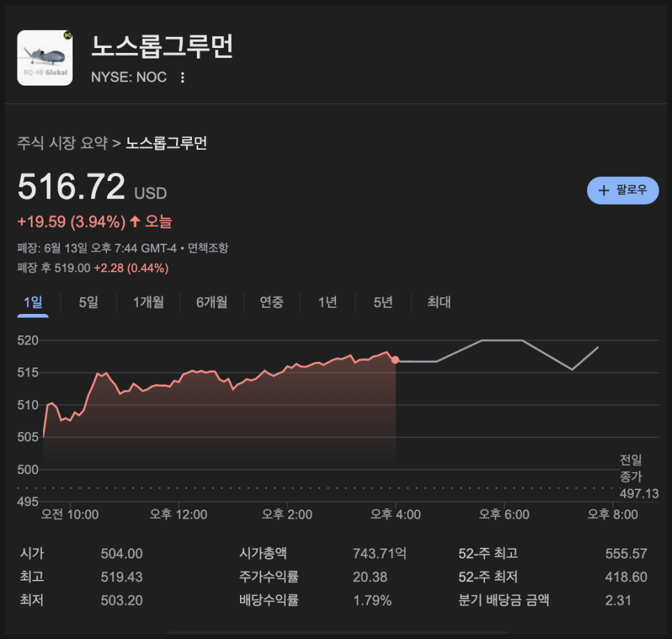Viewport: 672px width, 639px height.
Task: Open the three-dot menu beside NYSE: NOC
Action: coord(182,78)
